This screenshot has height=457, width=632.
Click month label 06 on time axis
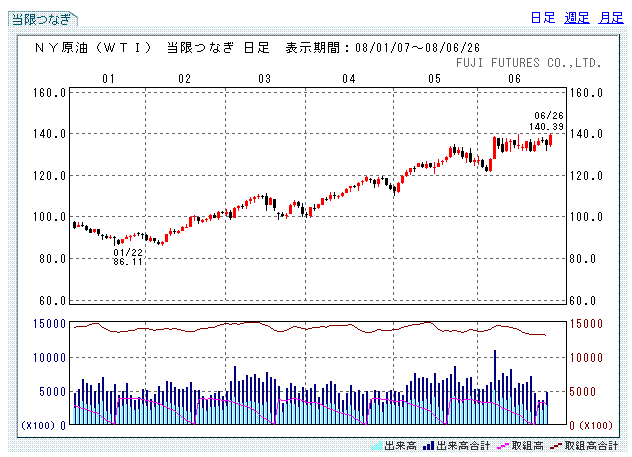515,78
